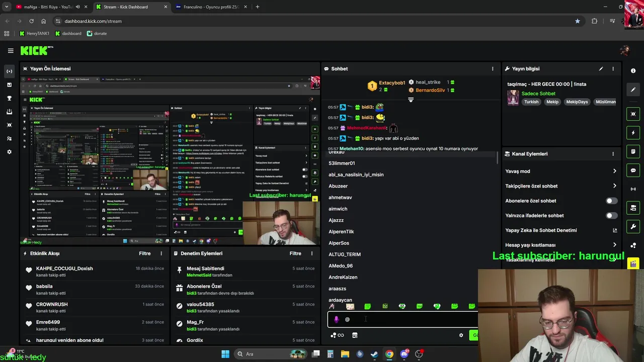Select the Stream - Kick Dashboard tab

coord(131,7)
